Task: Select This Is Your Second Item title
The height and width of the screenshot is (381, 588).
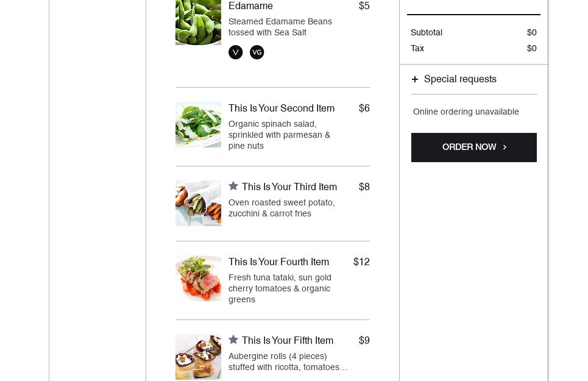Action: pos(282,108)
